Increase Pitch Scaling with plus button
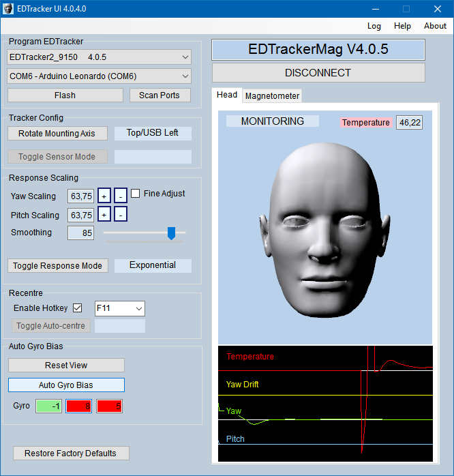 click(104, 214)
